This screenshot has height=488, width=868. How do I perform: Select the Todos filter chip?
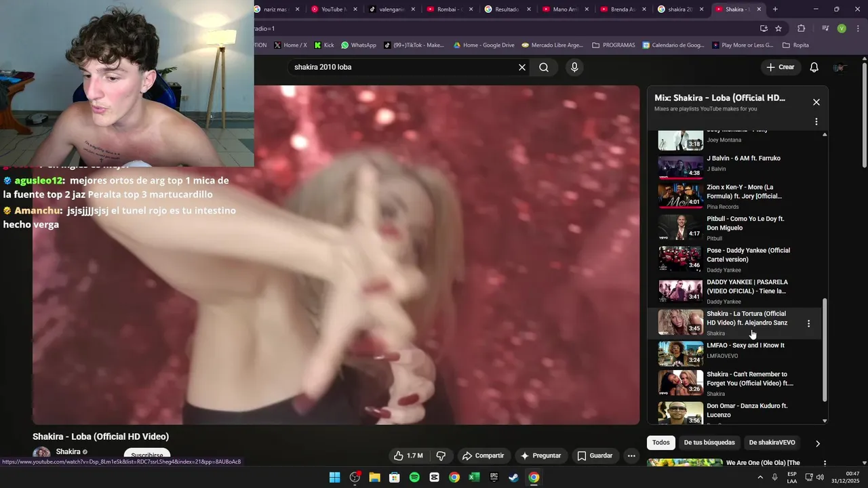click(x=661, y=443)
